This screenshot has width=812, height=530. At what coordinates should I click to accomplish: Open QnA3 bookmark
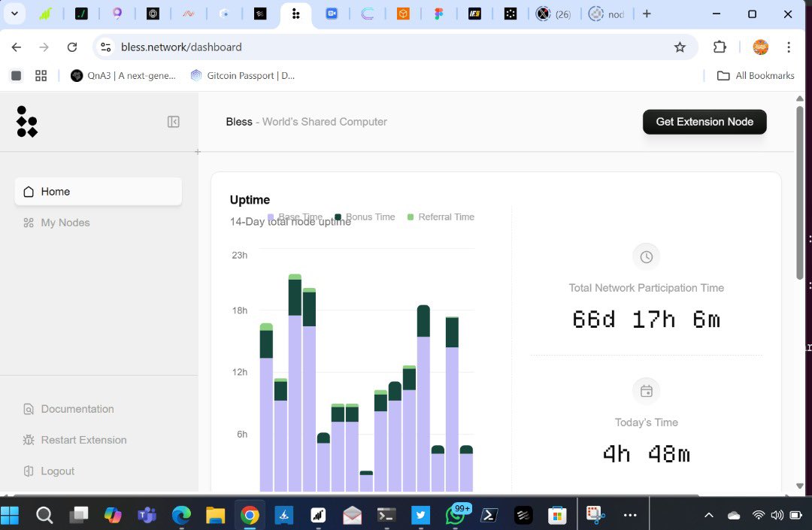[123, 76]
